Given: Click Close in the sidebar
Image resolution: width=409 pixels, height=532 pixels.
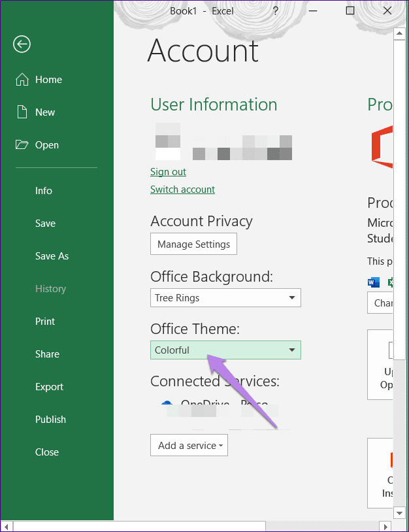Looking at the screenshot, I should pos(47,452).
